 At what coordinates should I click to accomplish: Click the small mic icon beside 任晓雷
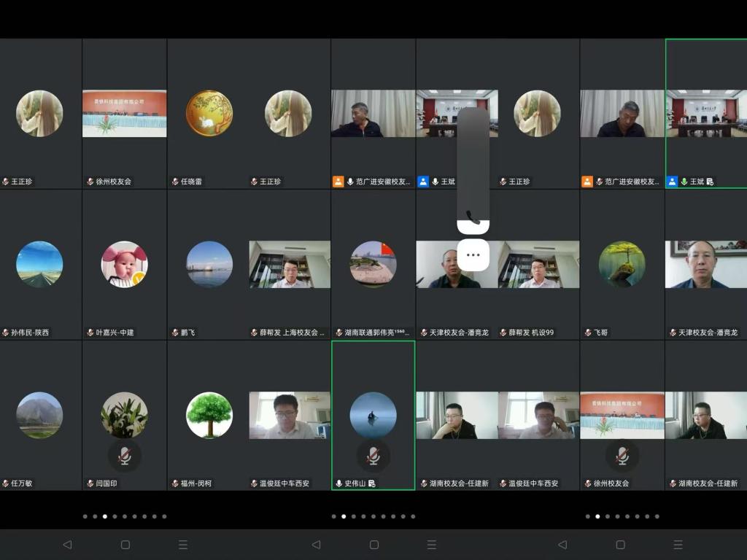click(x=175, y=182)
